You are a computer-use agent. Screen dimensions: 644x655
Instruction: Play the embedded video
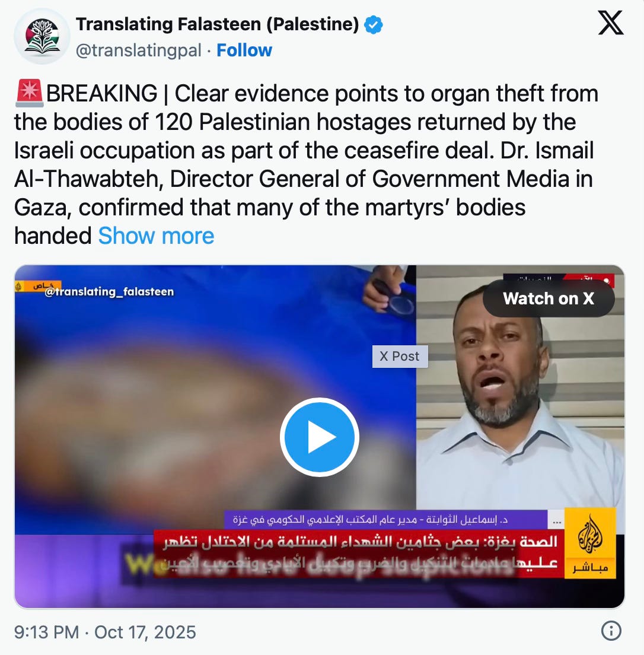click(x=320, y=437)
